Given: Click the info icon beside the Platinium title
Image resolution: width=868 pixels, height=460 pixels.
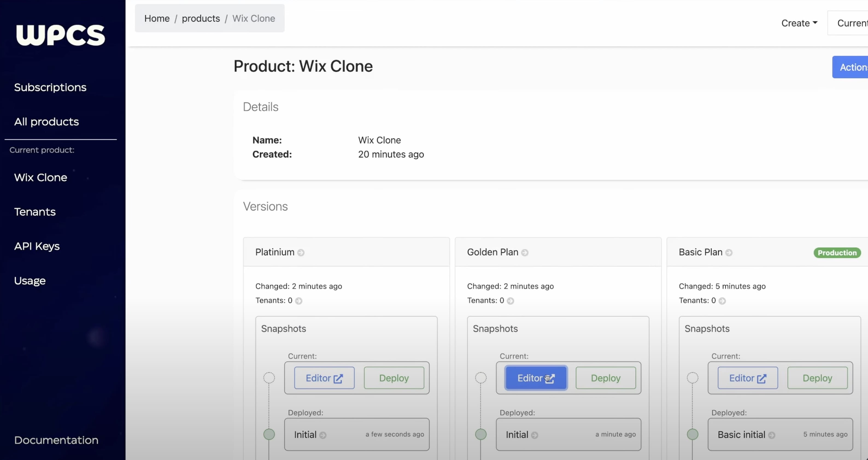Looking at the screenshot, I should click(301, 253).
